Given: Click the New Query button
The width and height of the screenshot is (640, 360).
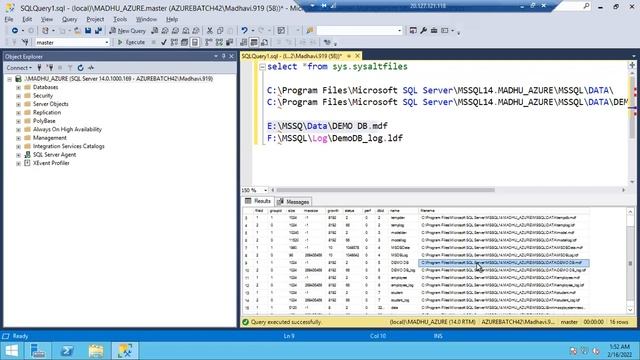Looking at the screenshot, I should tap(127, 31).
